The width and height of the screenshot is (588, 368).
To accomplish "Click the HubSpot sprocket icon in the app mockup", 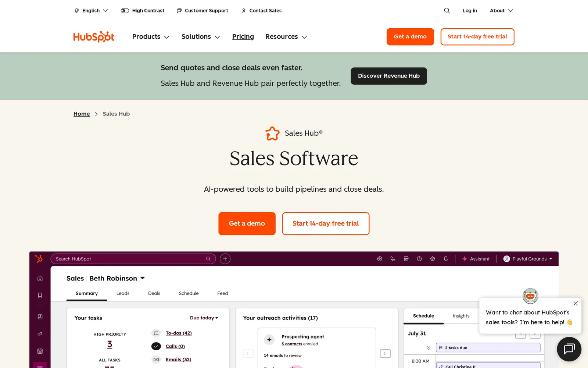I will point(39,259).
